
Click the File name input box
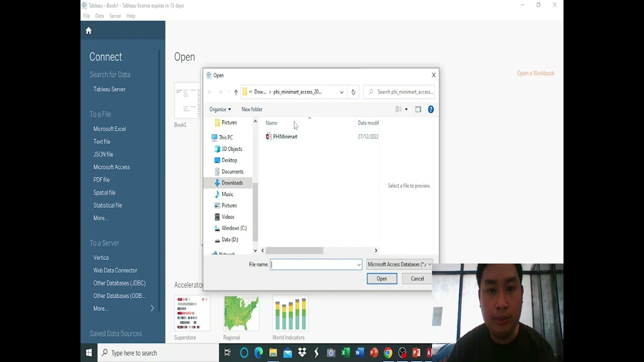313,264
